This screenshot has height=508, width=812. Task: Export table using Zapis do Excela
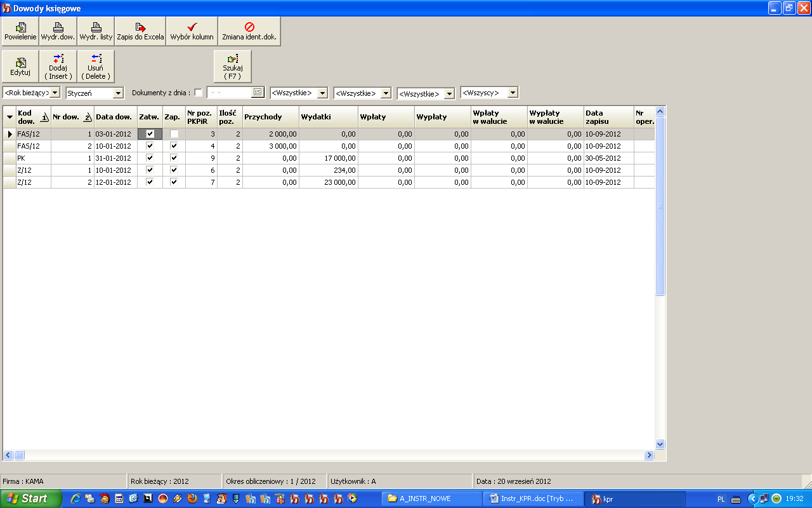tap(140, 31)
